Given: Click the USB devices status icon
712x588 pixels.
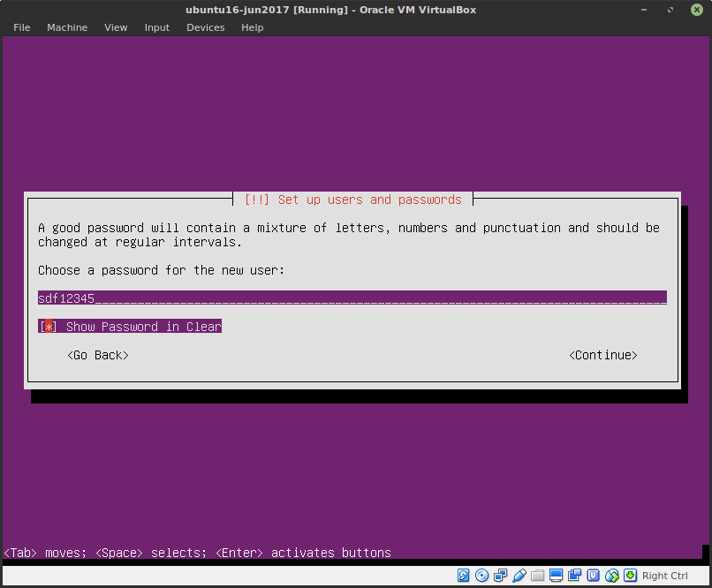Looking at the screenshot, I should point(519,575).
